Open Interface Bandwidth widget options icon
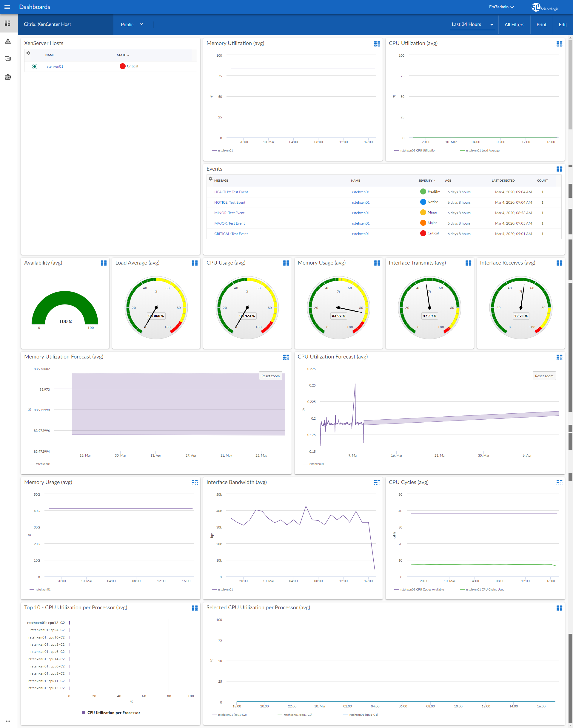This screenshot has height=728, width=573. tap(377, 483)
